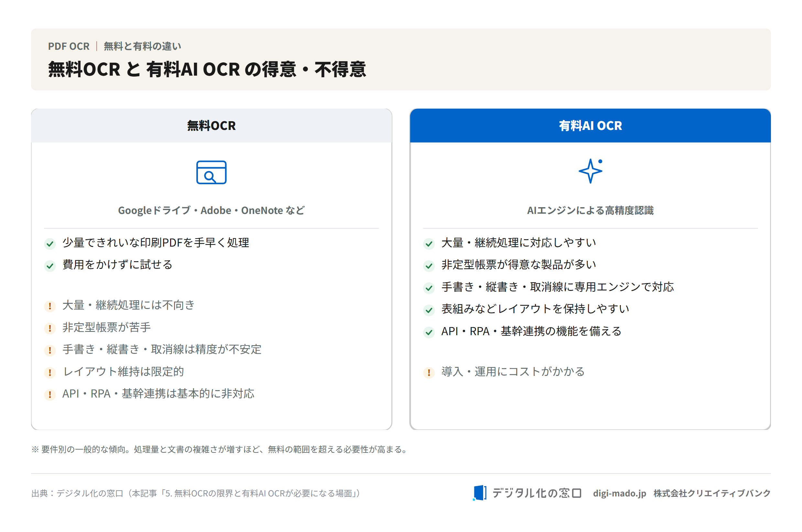Click warning icon beside API・RPA・基幹連携は基本的に非対応
Screen dimensions: 802x532
tap(50, 395)
